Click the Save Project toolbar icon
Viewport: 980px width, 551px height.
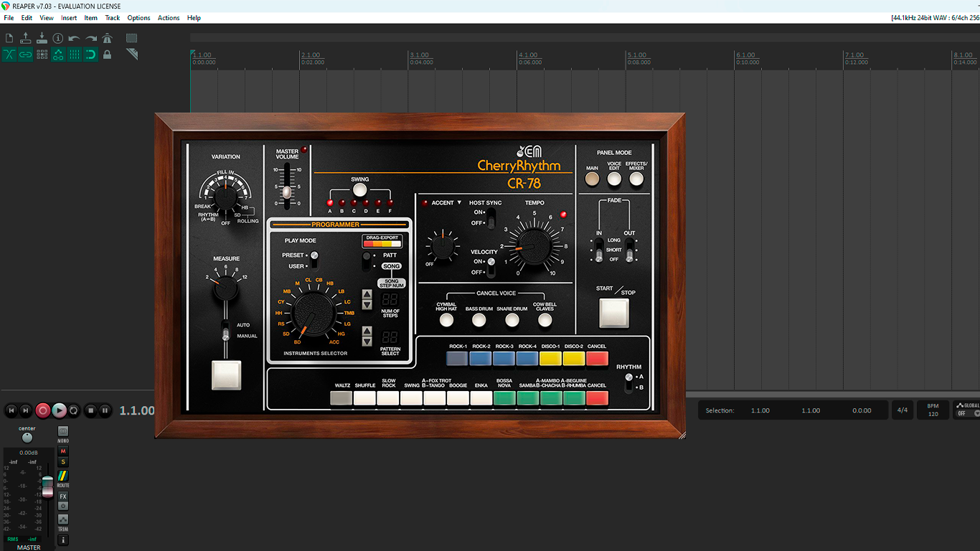pos(42,38)
